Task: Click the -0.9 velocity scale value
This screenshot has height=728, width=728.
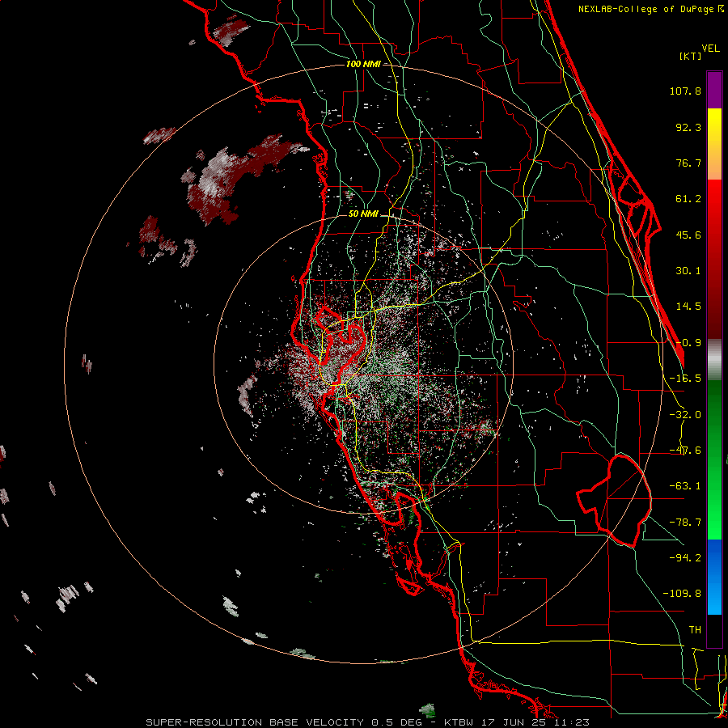Action: click(688, 343)
